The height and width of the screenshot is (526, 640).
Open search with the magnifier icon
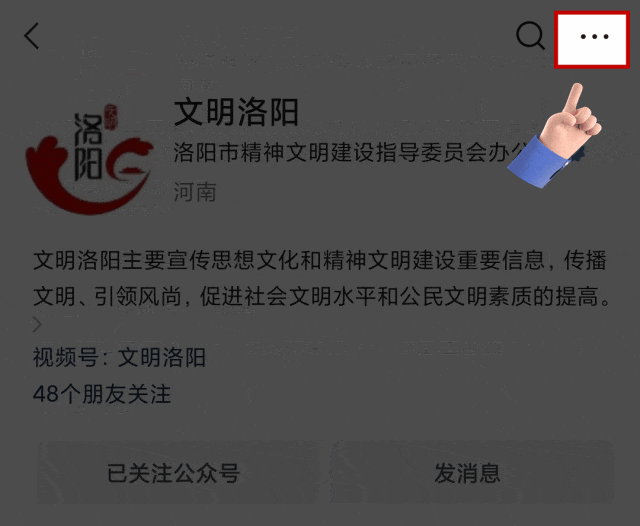click(530, 36)
